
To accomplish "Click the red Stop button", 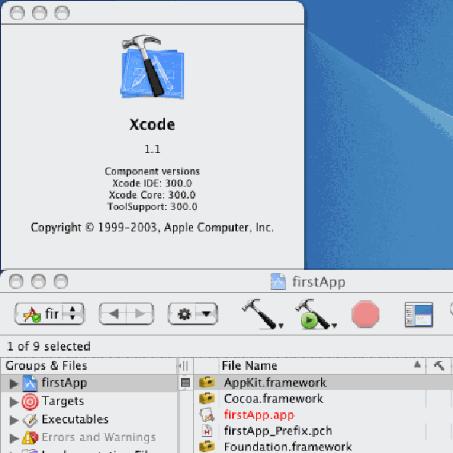I will (365, 314).
